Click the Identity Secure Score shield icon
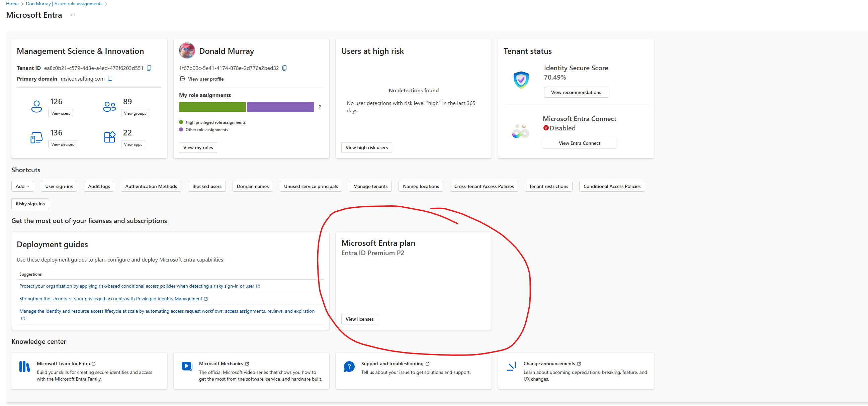This screenshot has width=868, height=406. [521, 80]
